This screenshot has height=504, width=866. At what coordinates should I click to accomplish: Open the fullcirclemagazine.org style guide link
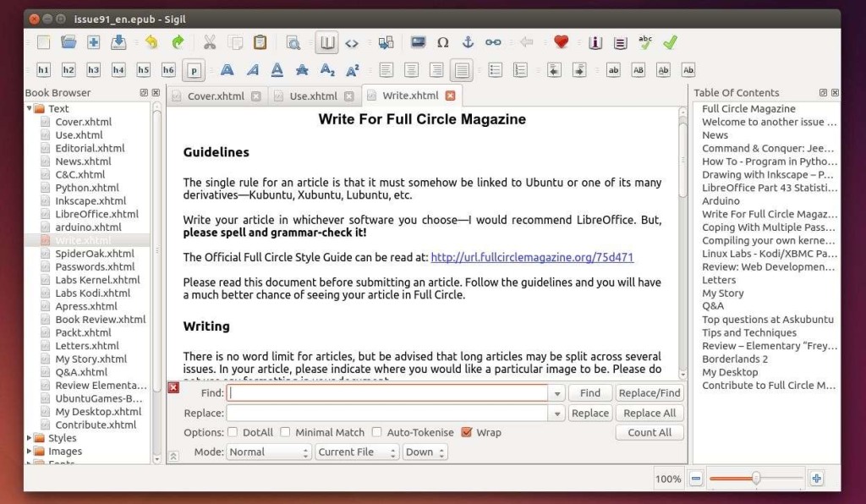click(x=532, y=257)
